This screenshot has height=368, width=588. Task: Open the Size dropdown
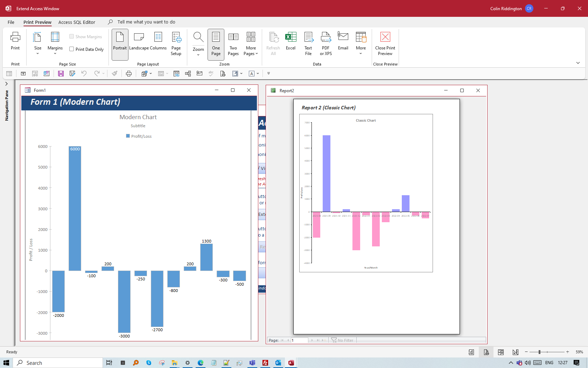pos(38,44)
